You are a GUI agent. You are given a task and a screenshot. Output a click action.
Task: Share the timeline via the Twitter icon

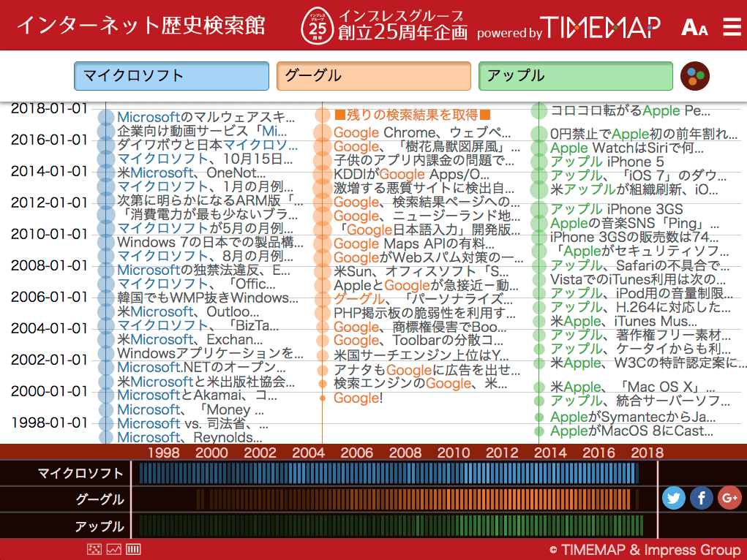[x=673, y=498]
